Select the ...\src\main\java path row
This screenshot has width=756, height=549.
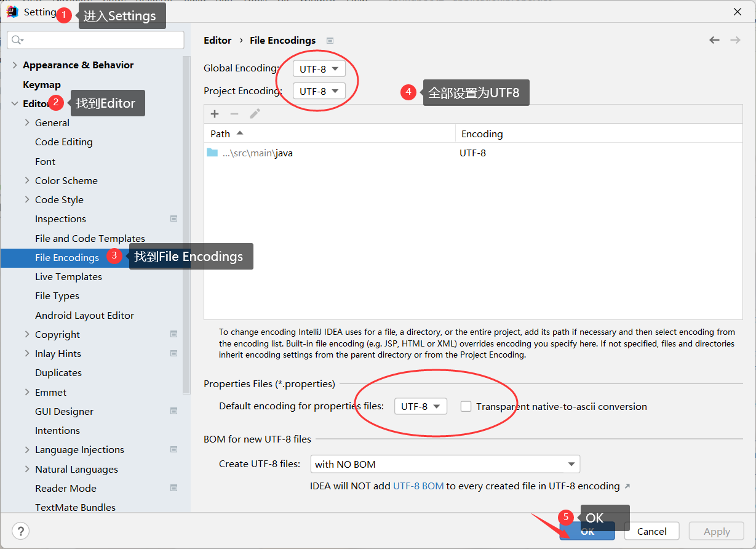tap(473, 153)
